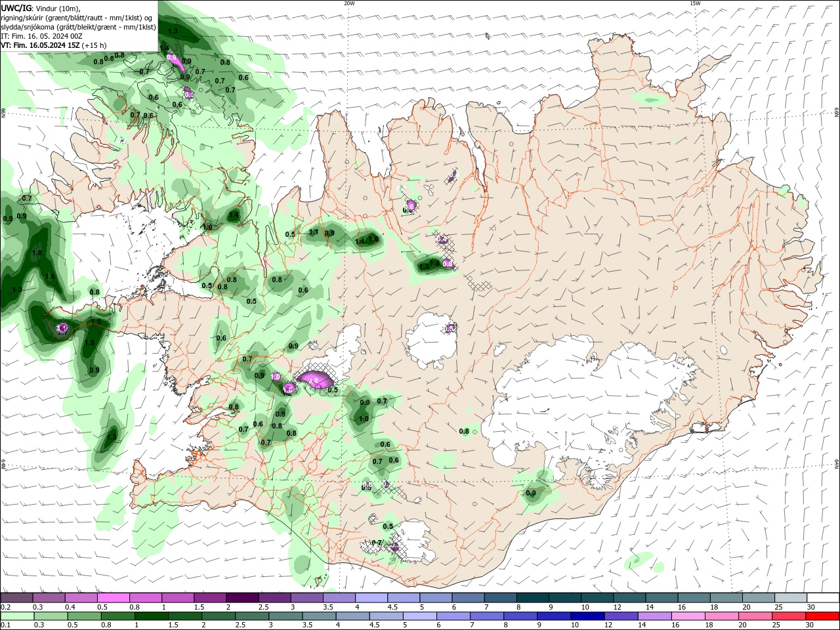Image resolution: width=840 pixels, height=630 pixels.
Task: Click the purple 12 swatch in lower legend row
Action: point(620,616)
